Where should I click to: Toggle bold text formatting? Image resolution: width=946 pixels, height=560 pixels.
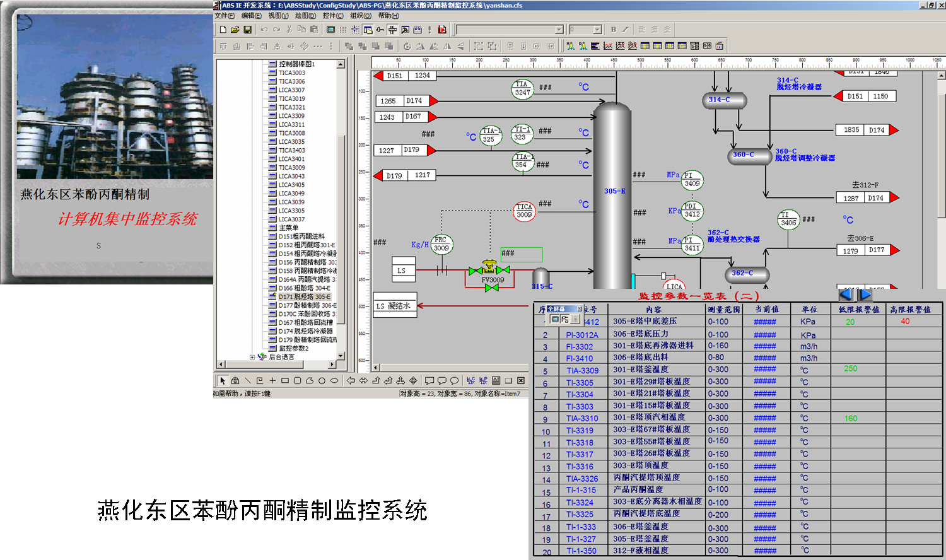613,30
